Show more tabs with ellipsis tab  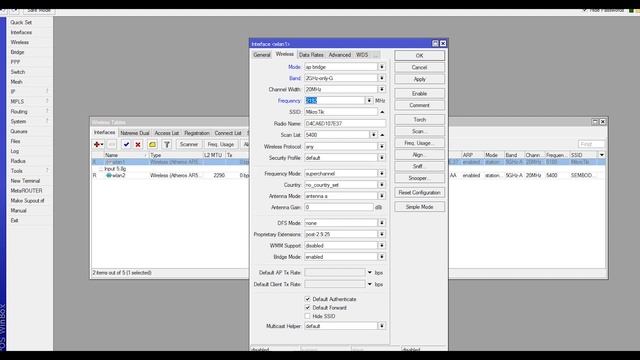[376, 55]
